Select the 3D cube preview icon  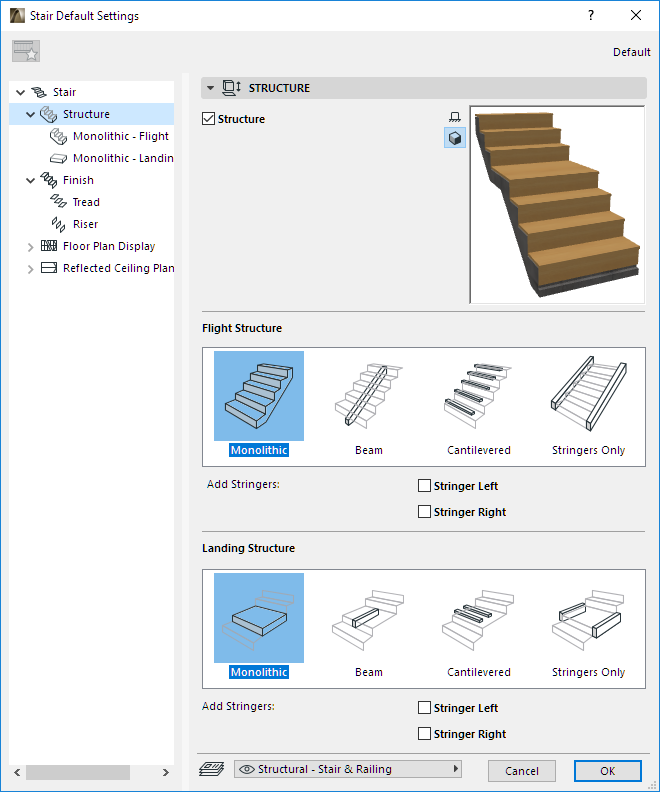coord(454,138)
